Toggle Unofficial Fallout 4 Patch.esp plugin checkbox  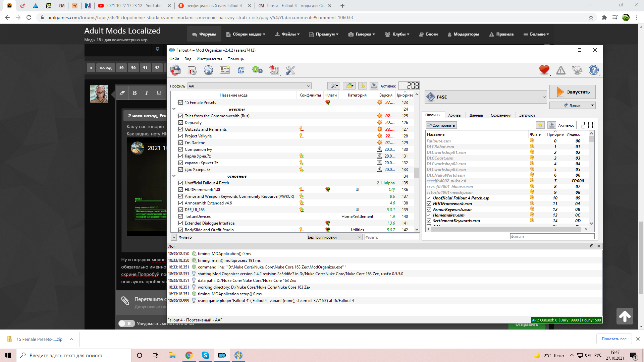coord(429,198)
